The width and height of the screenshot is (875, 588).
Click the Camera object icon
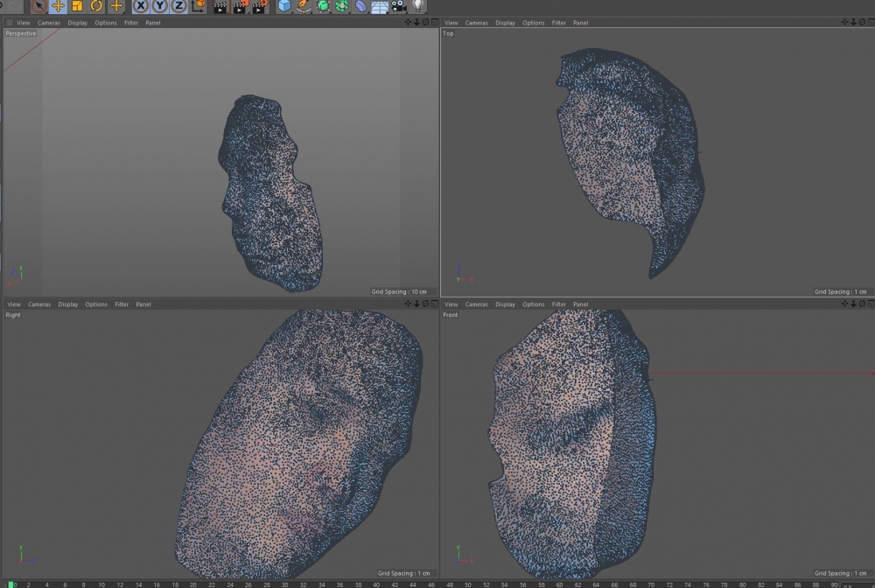[399, 6]
